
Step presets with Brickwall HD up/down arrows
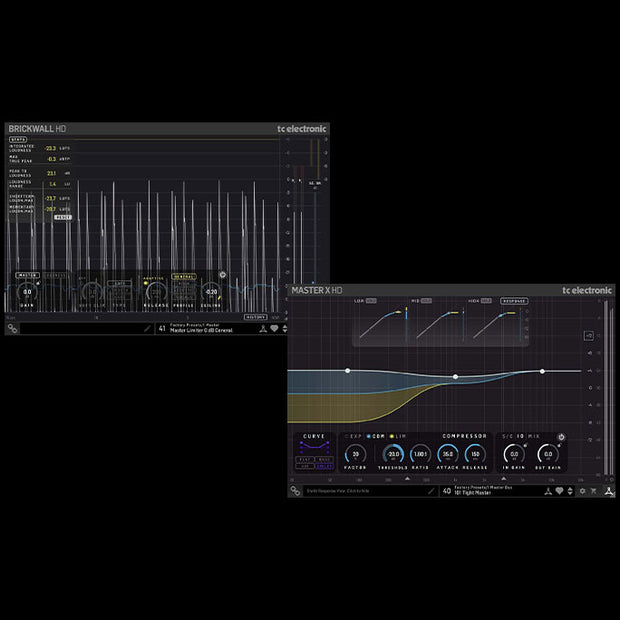click(285, 329)
